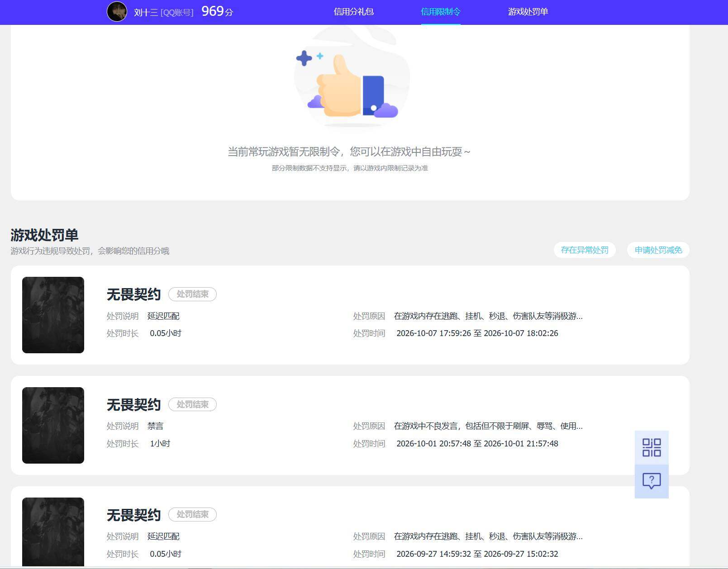This screenshot has height=569, width=728.
Task: Click username 刘十三 in header
Action: click(x=146, y=13)
